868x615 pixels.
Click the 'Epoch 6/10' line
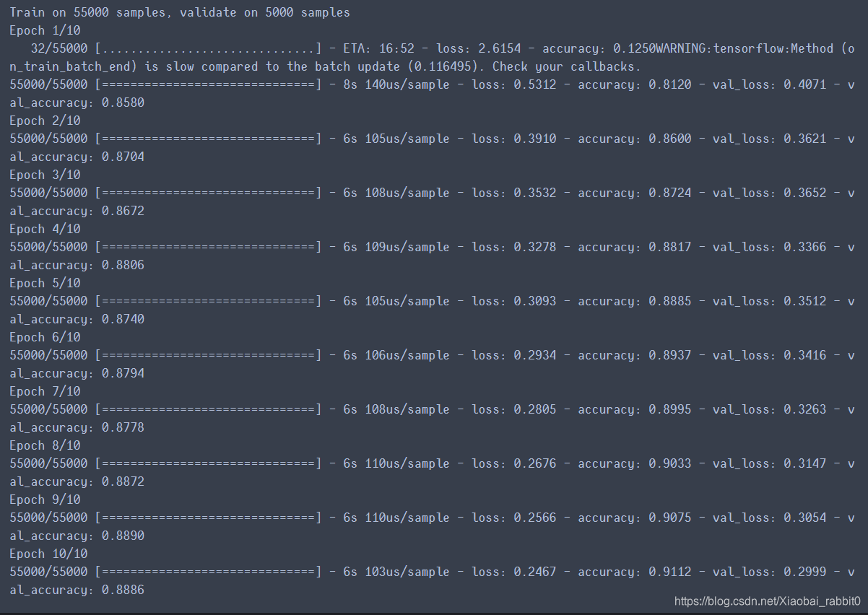tap(45, 337)
